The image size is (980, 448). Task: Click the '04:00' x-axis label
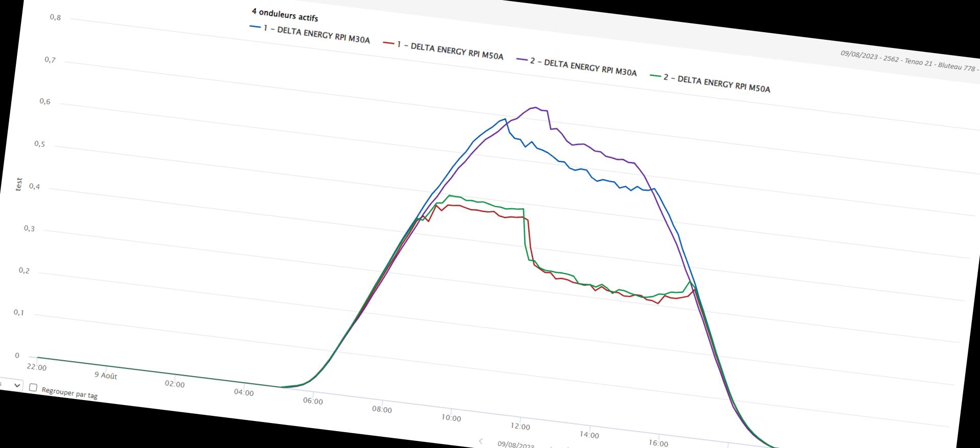click(243, 392)
